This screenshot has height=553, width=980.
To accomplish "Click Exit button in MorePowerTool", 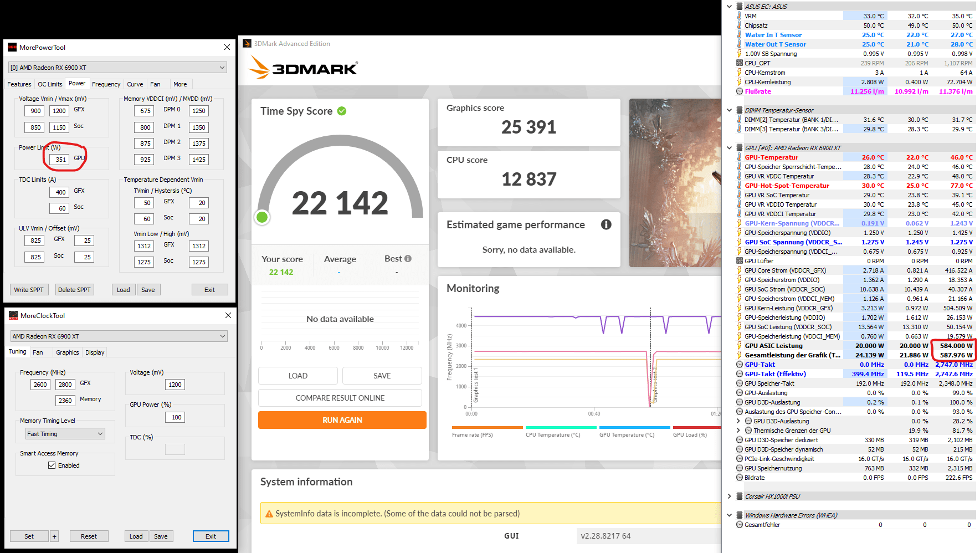I will point(209,290).
